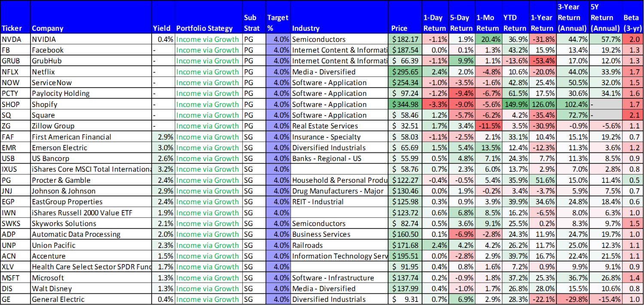644x305 pixels.
Task: Click US Bancorp company cell
Action: (91, 159)
